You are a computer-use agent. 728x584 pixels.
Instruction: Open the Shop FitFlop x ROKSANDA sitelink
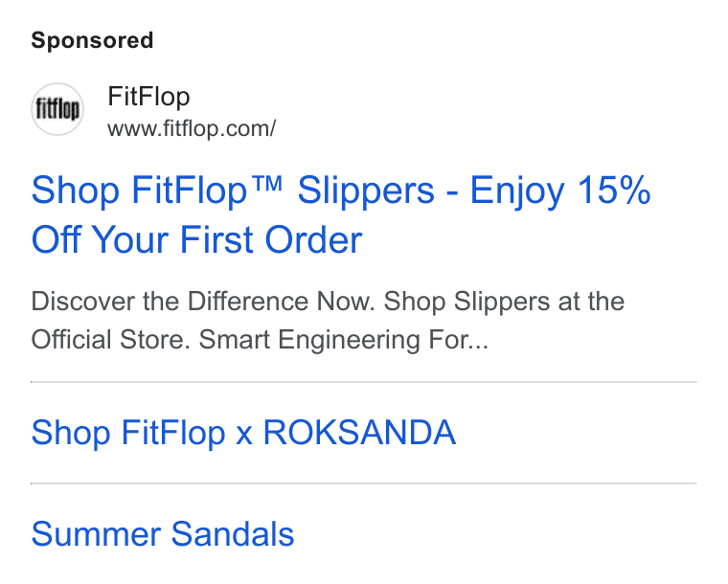click(243, 433)
